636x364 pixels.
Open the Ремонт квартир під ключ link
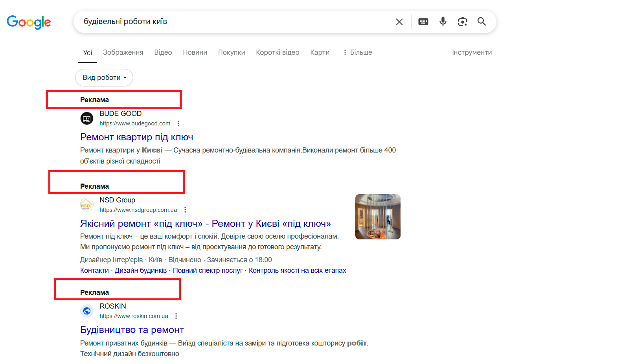pyautogui.click(x=137, y=137)
